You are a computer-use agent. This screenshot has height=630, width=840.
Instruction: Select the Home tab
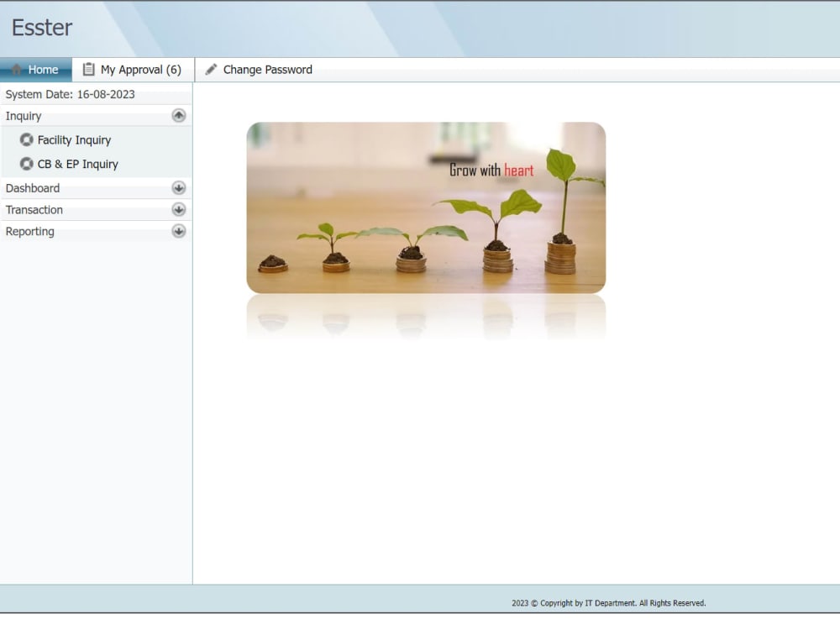tap(36, 70)
